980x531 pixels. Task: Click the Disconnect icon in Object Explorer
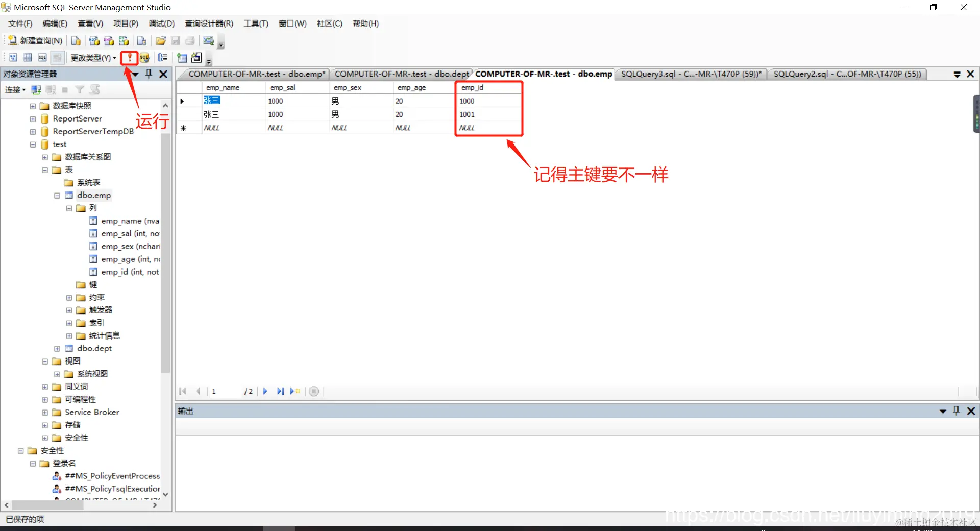[51, 90]
